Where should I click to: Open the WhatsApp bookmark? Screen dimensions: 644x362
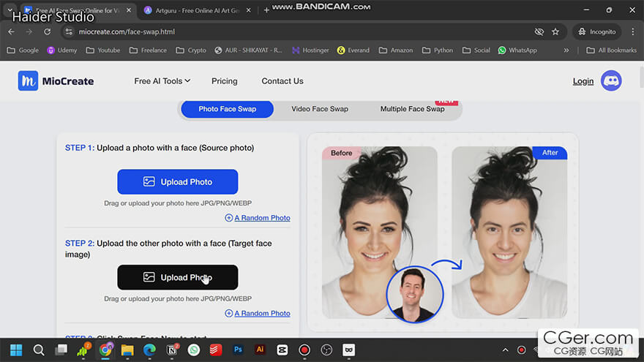(517, 50)
